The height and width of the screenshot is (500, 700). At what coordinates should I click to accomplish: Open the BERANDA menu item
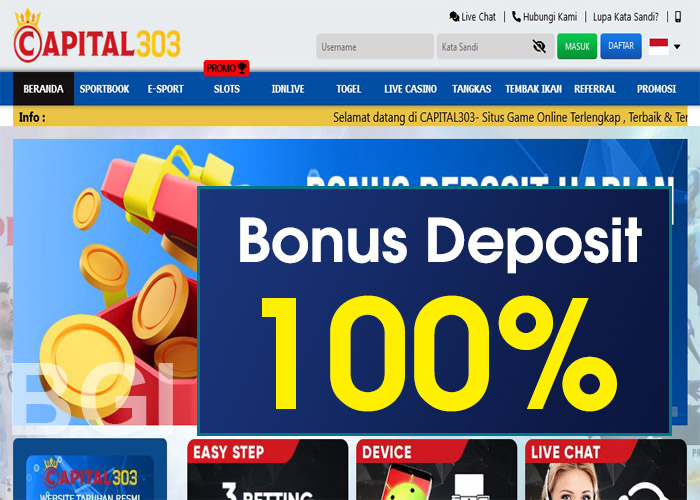[43, 89]
